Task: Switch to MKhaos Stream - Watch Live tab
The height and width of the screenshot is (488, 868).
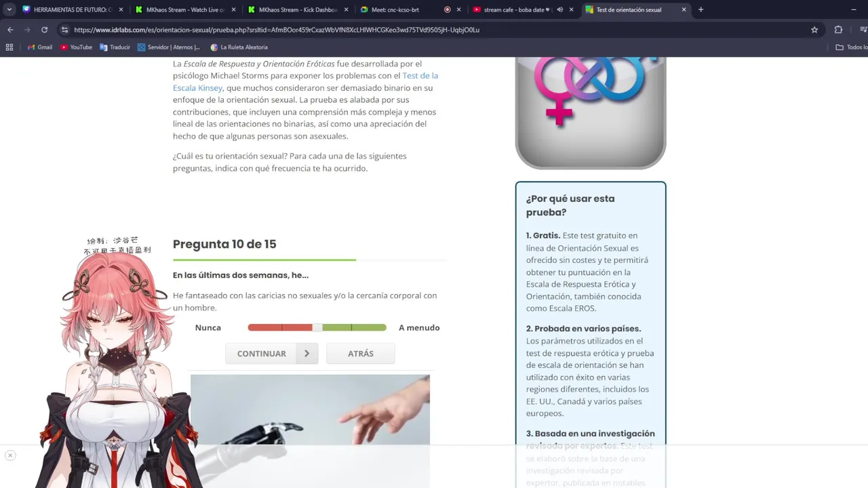Action: (x=186, y=9)
